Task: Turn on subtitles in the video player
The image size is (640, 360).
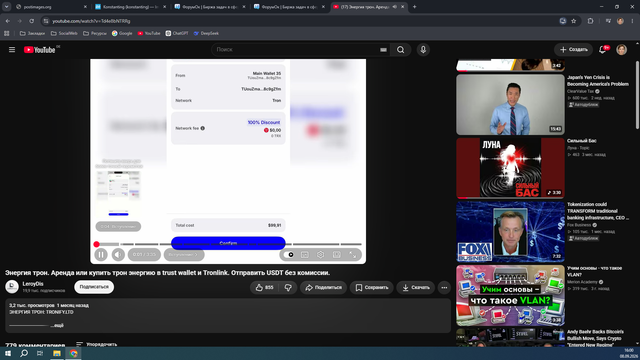Action: pos(305,255)
